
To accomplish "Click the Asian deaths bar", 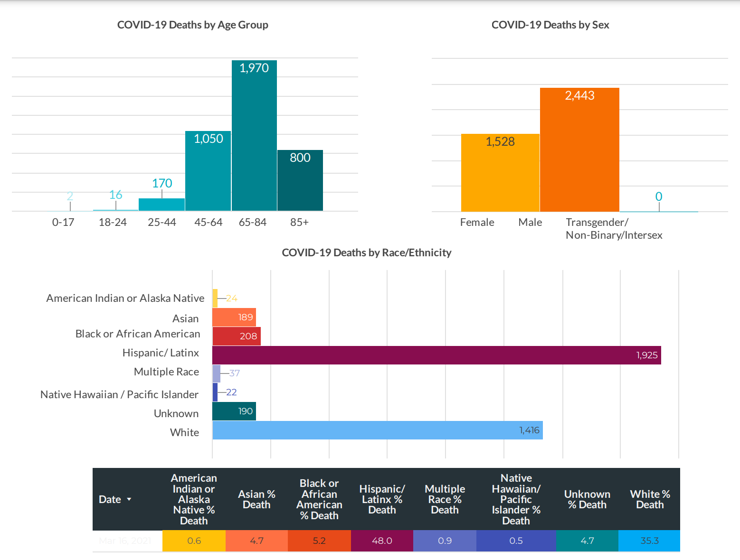I will point(234,317).
